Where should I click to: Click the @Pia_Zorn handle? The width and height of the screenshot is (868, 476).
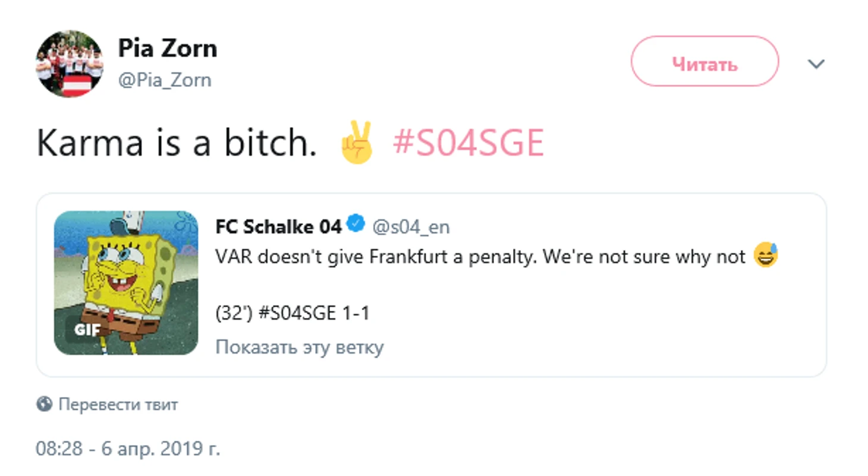[164, 80]
